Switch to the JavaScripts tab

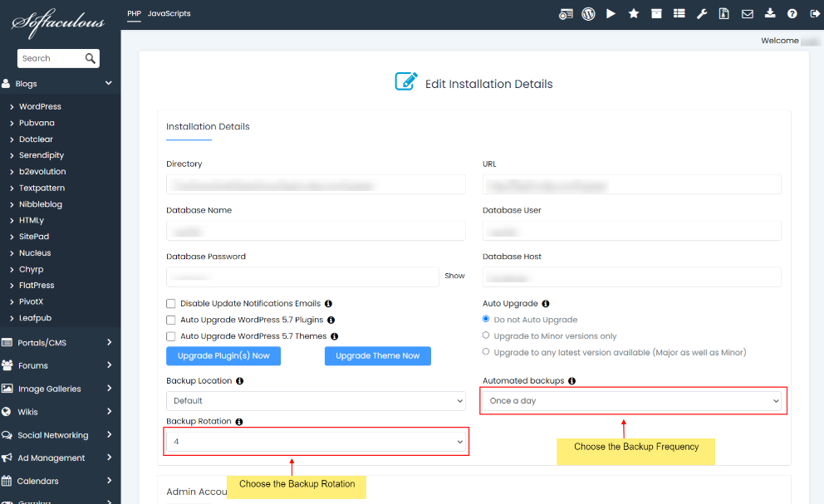coord(169,13)
